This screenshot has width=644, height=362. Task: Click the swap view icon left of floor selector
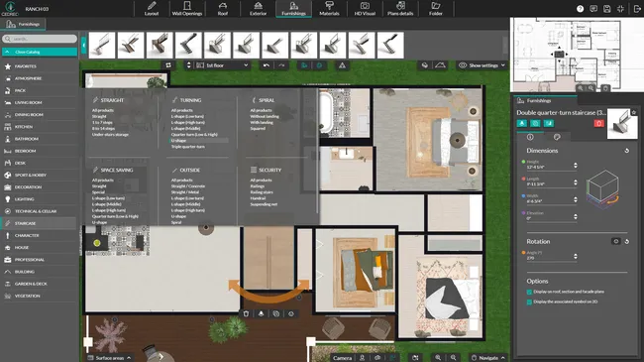168,65
